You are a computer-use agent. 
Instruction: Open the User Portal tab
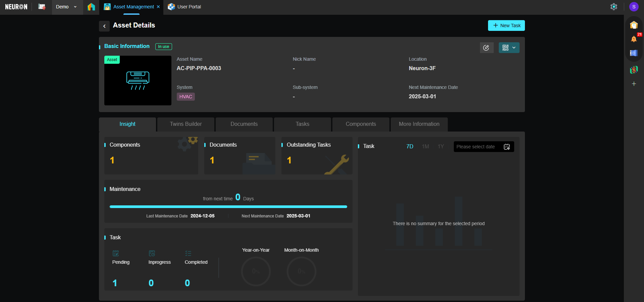pyautogui.click(x=189, y=7)
